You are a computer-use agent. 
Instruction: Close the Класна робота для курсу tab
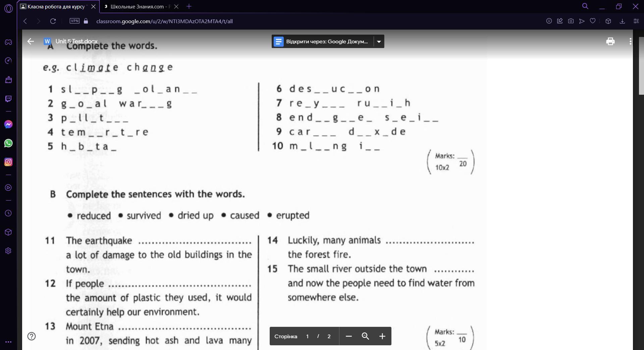click(x=94, y=6)
